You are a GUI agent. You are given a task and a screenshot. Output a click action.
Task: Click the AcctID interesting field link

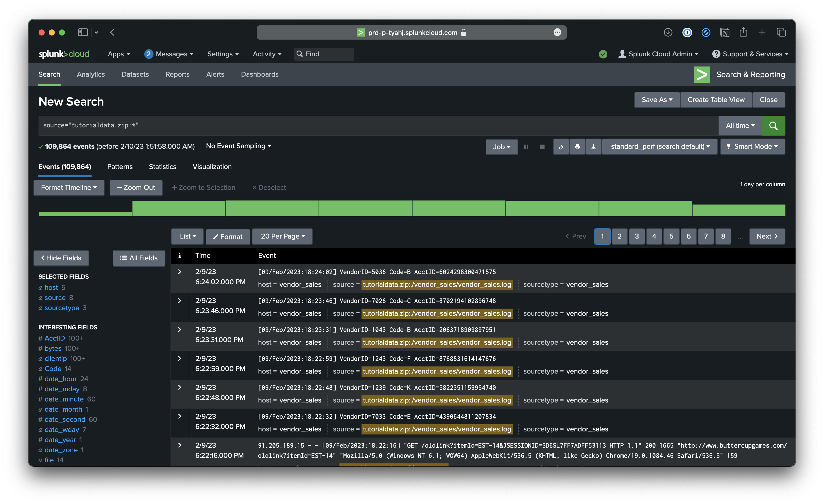tap(55, 338)
